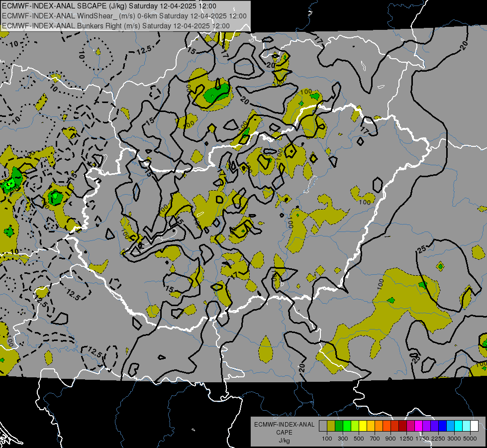Click the 5000 value on legend scale

[470, 439]
